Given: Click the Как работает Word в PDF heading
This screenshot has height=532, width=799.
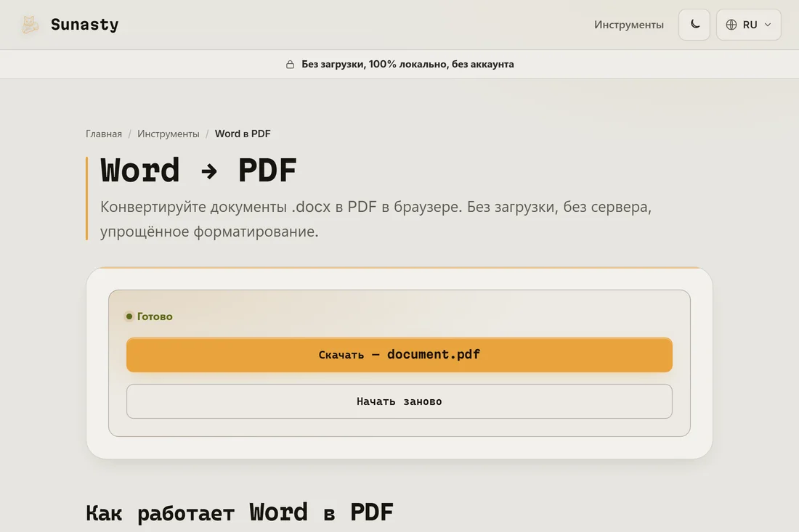Looking at the screenshot, I should click(240, 512).
